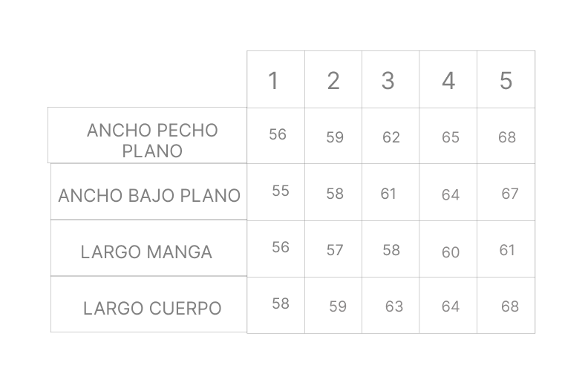Select the ANCHO PECHO PLANO row label
The image size is (588, 371).
tap(152, 140)
